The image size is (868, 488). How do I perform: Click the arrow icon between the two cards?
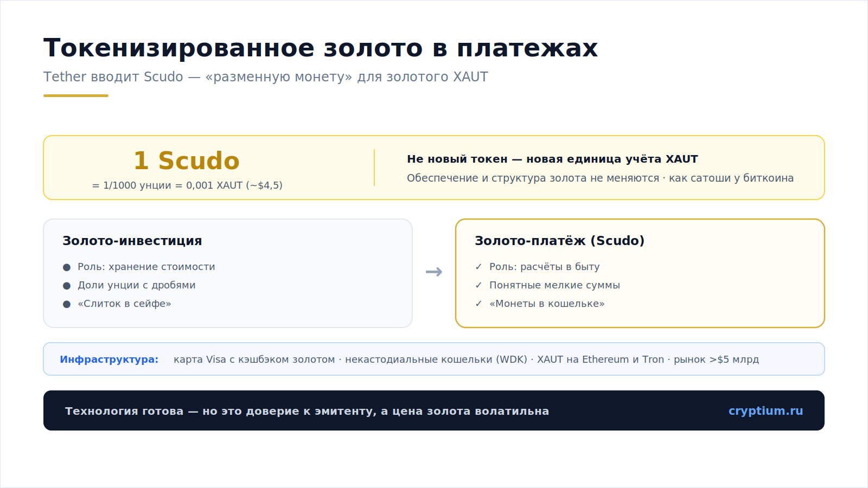[x=434, y=272]
